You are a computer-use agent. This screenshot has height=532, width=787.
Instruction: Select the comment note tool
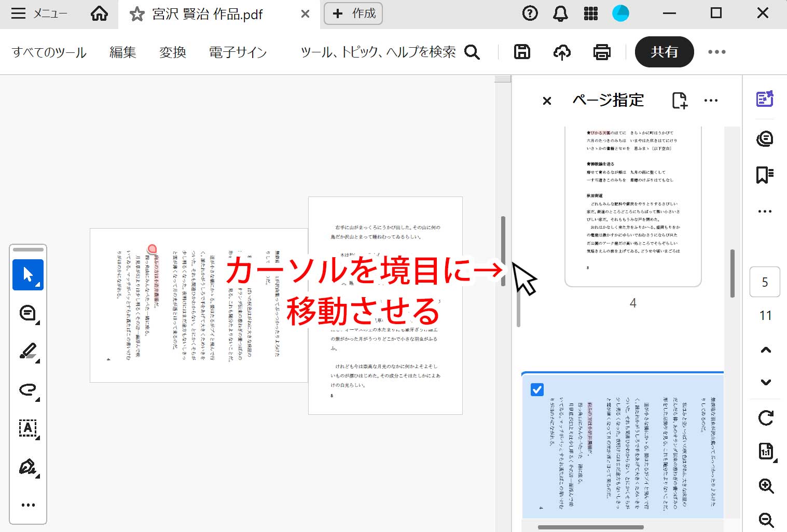click(x=28, y=314)
